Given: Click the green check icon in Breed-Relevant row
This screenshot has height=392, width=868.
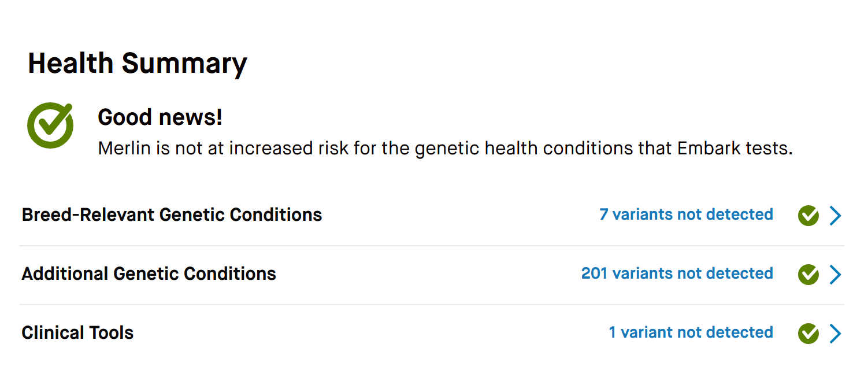Looking at the screenshot, I should tap(808, 216).
